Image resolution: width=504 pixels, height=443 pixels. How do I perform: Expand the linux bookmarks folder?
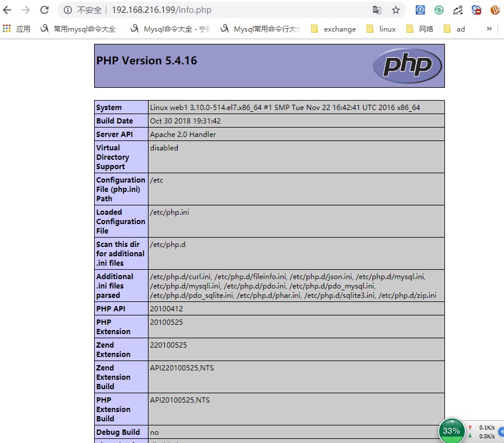coord(381,29)
